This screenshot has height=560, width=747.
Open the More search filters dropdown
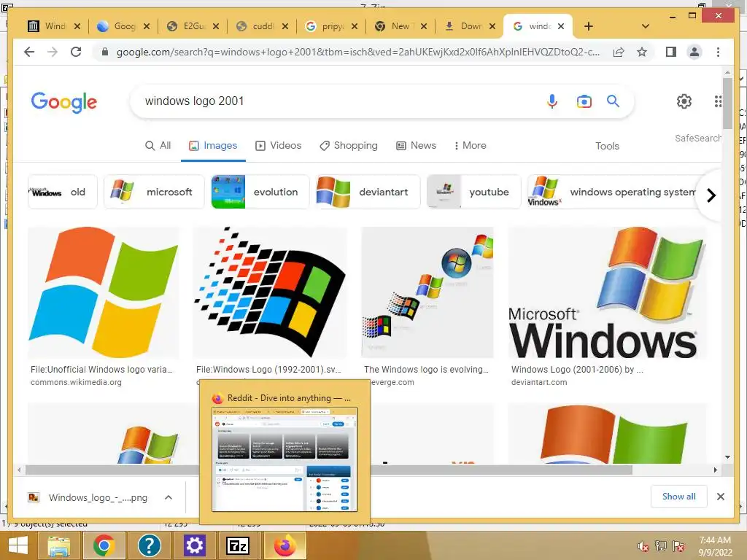tap(470, 145)
